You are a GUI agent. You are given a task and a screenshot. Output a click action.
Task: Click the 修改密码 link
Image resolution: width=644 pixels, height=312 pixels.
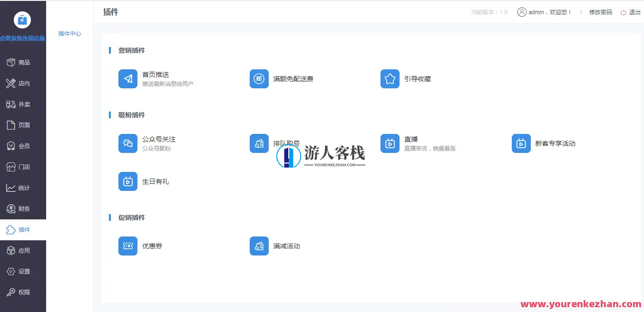coord(599,12)
